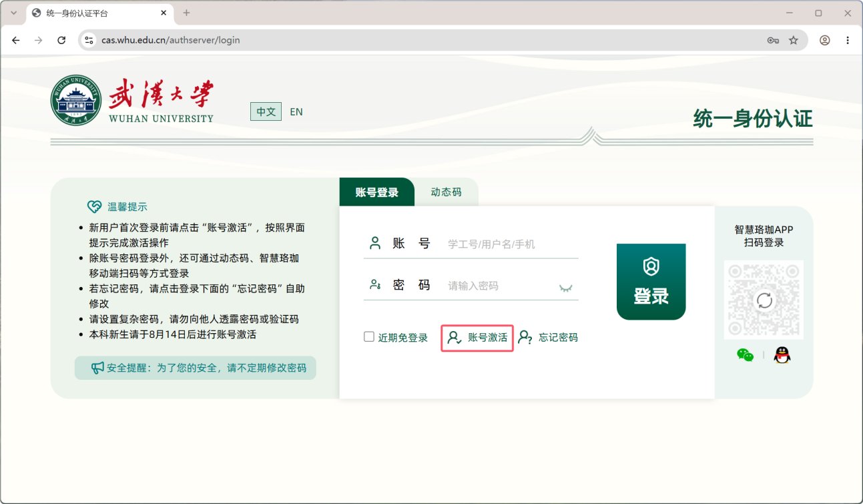Image resolution: width=863 pixels, height=504 pixels.
Task: Select the 账号登录 tab
Action: [376, 192]
